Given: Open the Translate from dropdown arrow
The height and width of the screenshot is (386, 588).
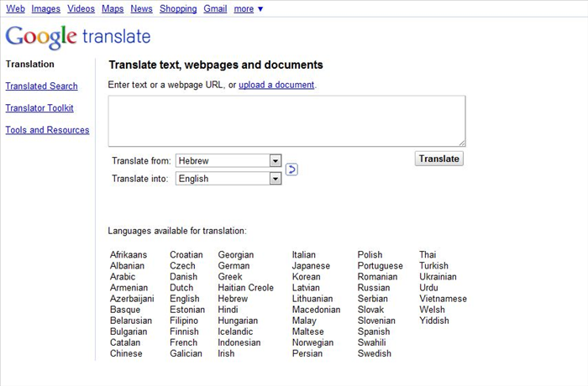Looking at the screenshot, I should click(276, 161).
